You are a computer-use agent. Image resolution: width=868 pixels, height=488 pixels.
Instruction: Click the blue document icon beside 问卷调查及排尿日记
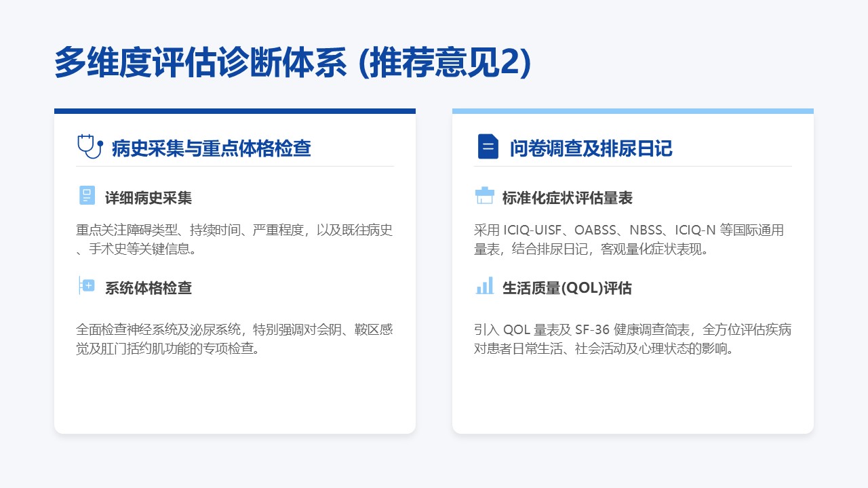click(488, 147)
